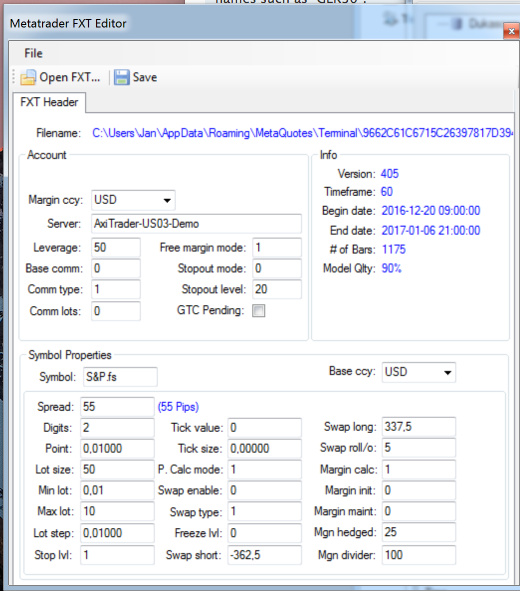Click the Mgn hedged field
Screen dimensions: 520x591
[419, 532]
